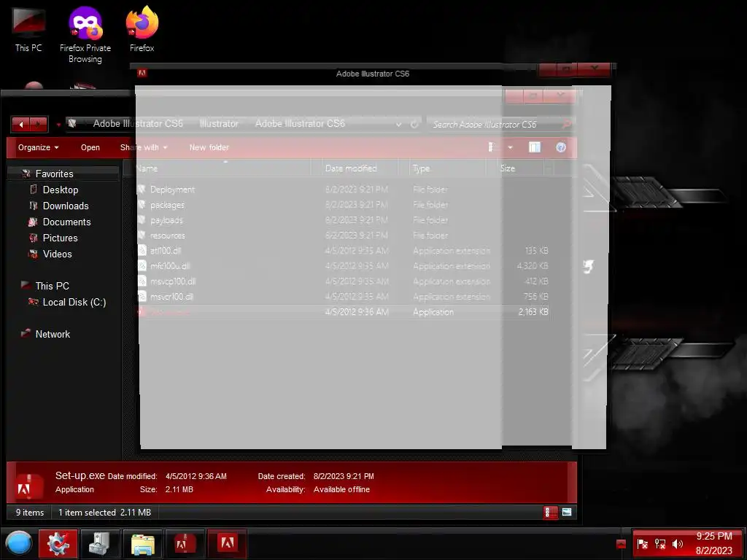
Task: Click Adobe icon in Illustrator CS6 title bar
Action: [x=142, y=74]
